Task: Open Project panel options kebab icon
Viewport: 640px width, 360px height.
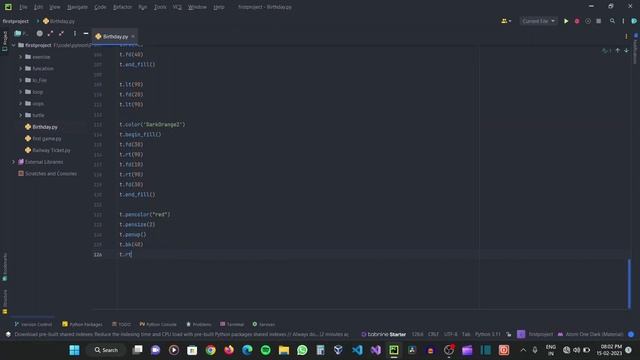Action: click(75, 33)
